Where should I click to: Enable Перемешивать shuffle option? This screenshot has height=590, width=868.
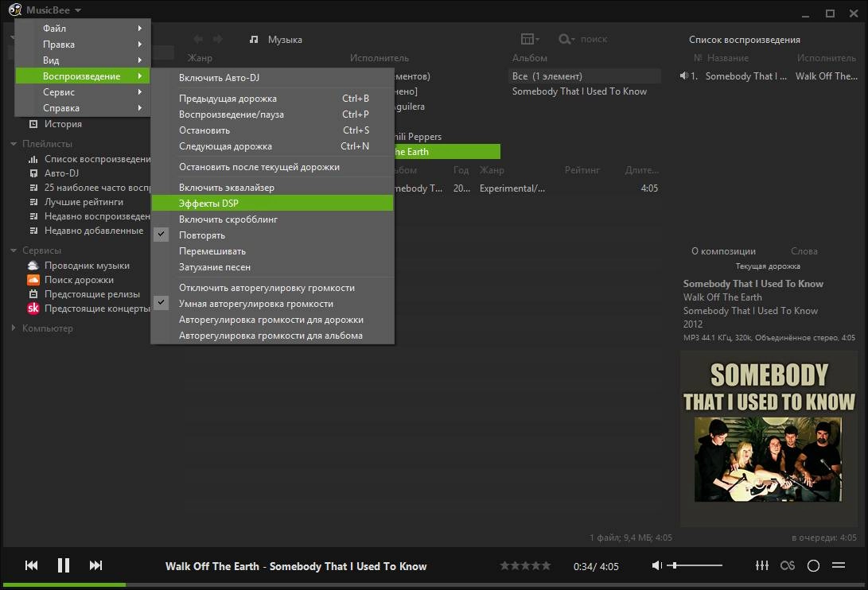click(x=272, y=251)
